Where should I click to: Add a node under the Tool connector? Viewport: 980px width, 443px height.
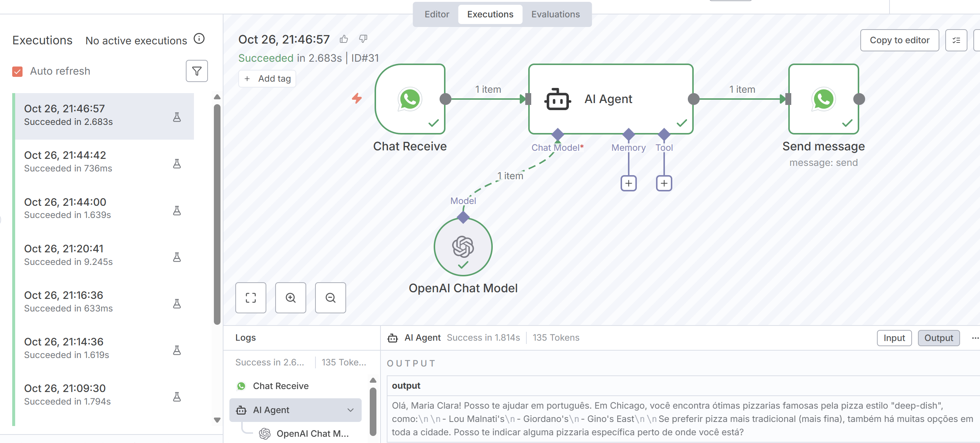(664, 183)
